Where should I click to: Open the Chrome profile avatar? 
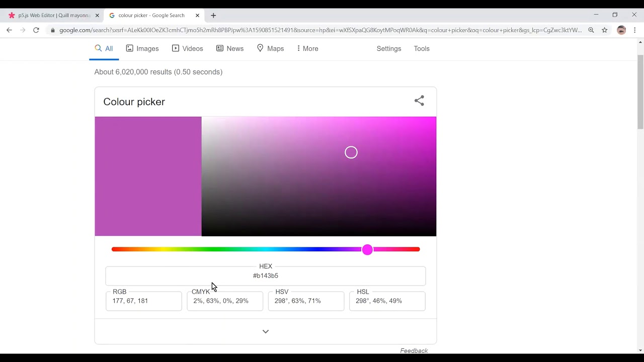click(x=621, y=30)
